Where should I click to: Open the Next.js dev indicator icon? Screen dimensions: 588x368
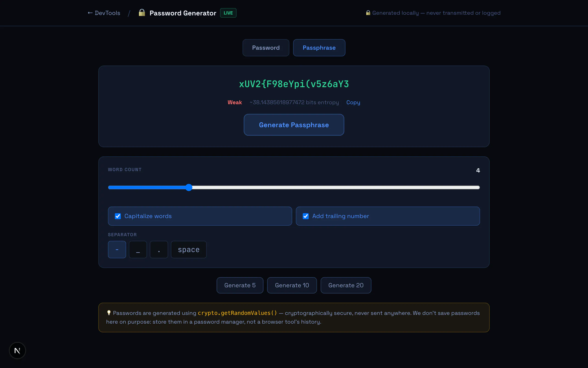pyautogui.click(x=17, y=351)
